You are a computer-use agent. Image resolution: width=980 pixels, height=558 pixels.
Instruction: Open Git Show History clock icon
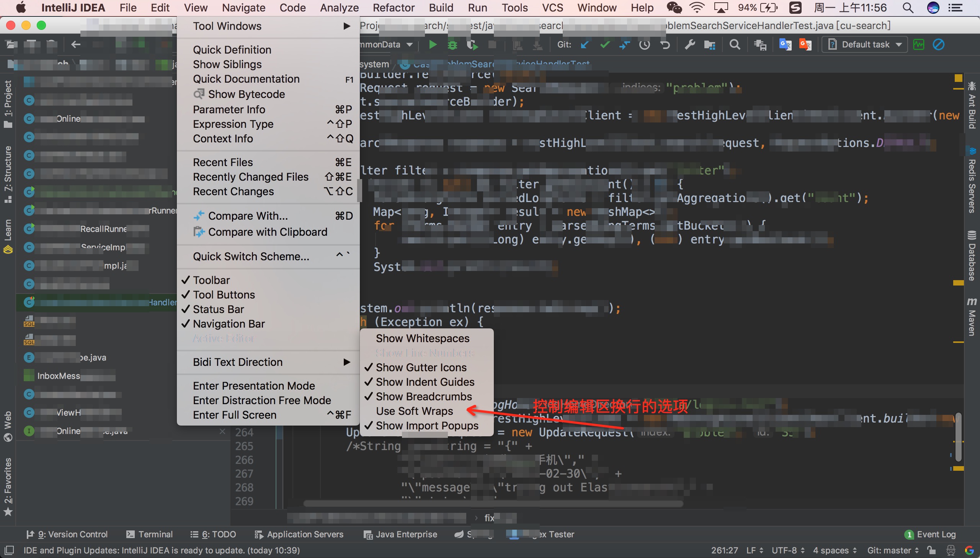(645, 45)
